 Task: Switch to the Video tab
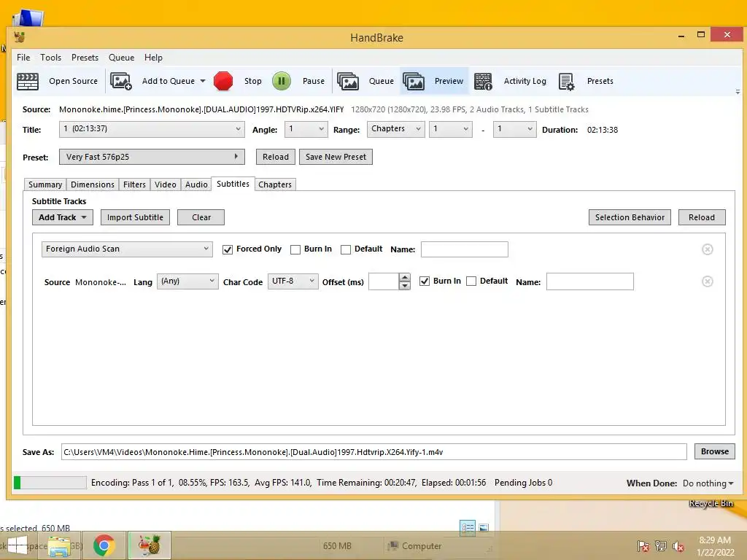(166, 184)
